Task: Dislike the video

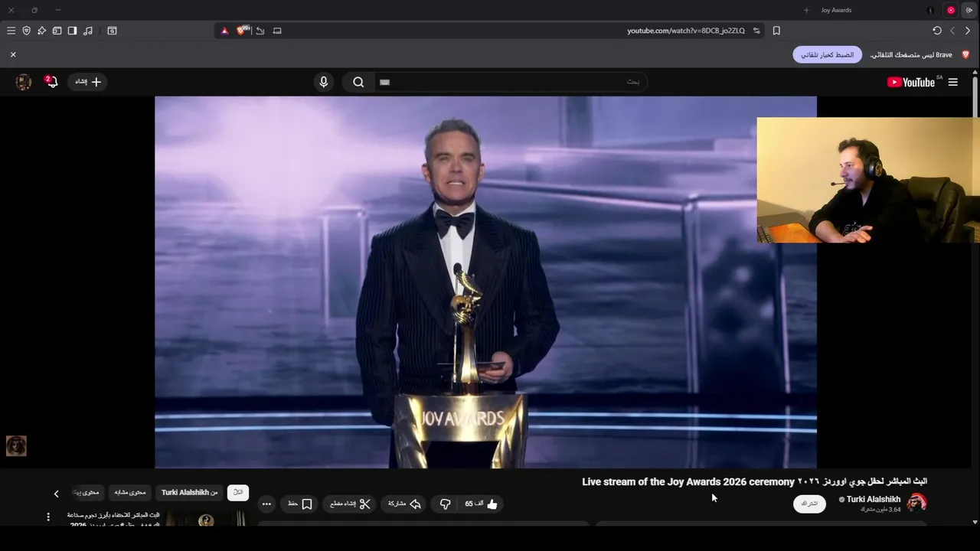Action: click(445, 504)
